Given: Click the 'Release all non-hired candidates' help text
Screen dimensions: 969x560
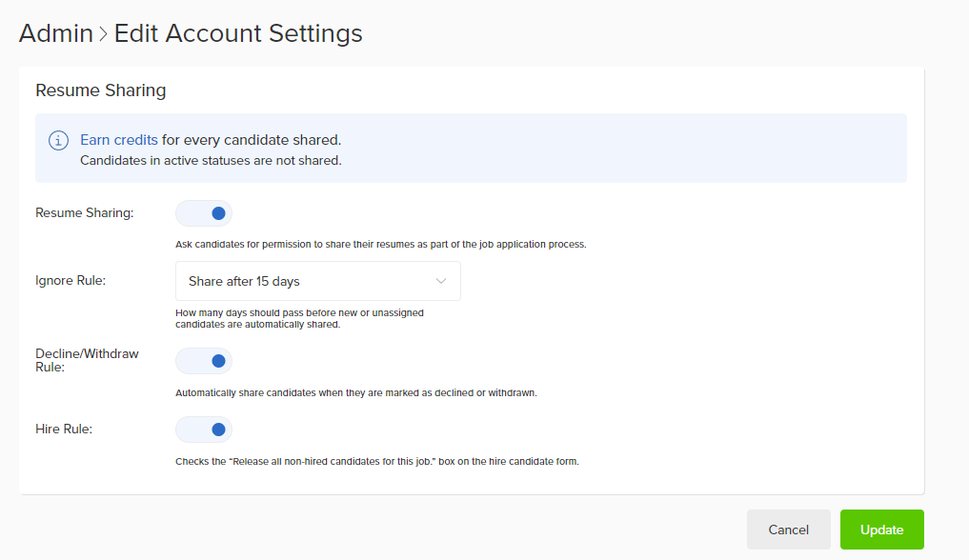Looking at the screenshot, I should click(377, 461).
